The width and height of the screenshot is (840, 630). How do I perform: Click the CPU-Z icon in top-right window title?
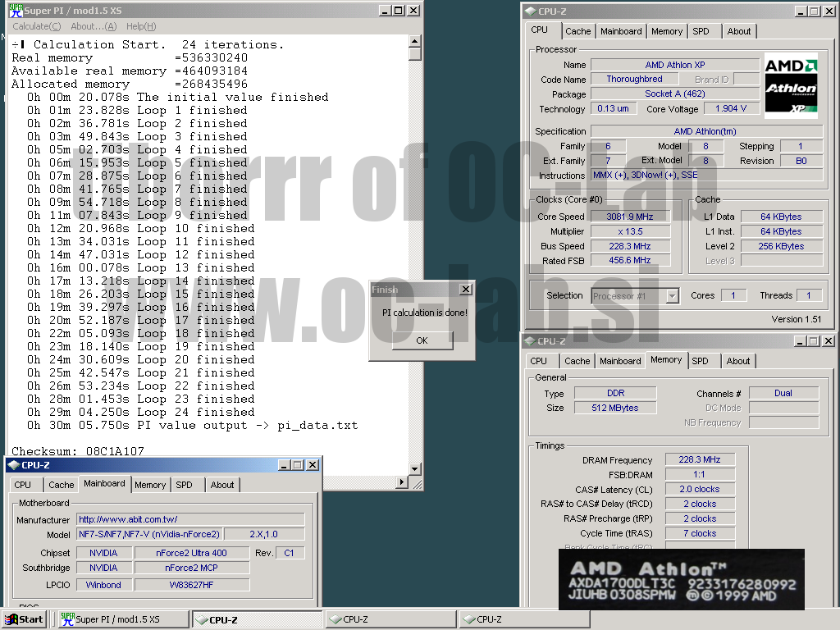point(530,11)
